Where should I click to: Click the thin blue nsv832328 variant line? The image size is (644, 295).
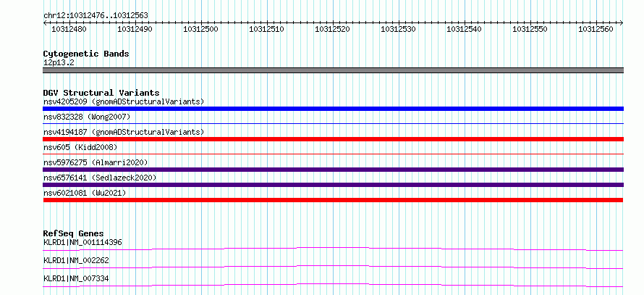[333, 123]
